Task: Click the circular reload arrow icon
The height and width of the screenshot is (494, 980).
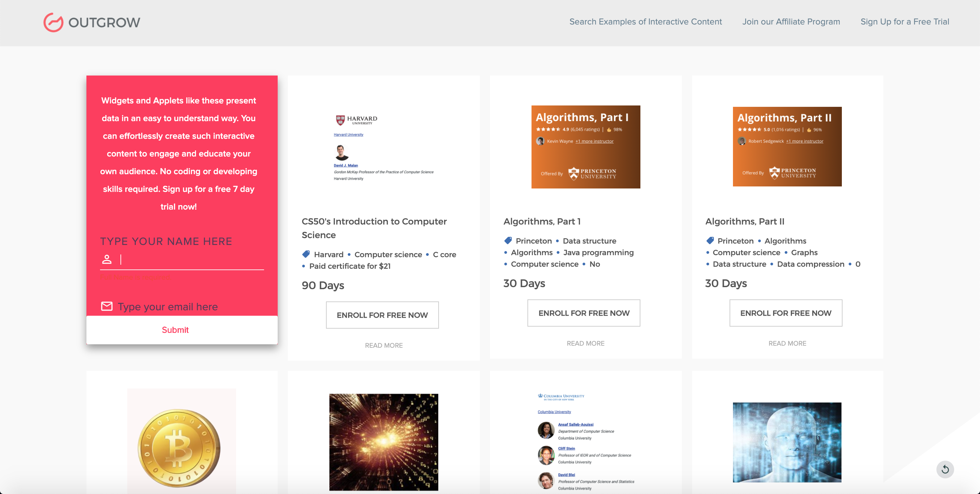Action: click(x=945, y=469)
